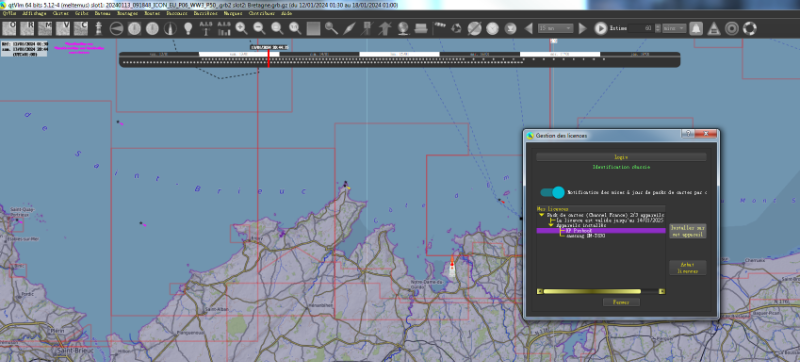Viewport: 800px width, 362px height.
Task: Click the Fermer button
Action: point(621,302)
